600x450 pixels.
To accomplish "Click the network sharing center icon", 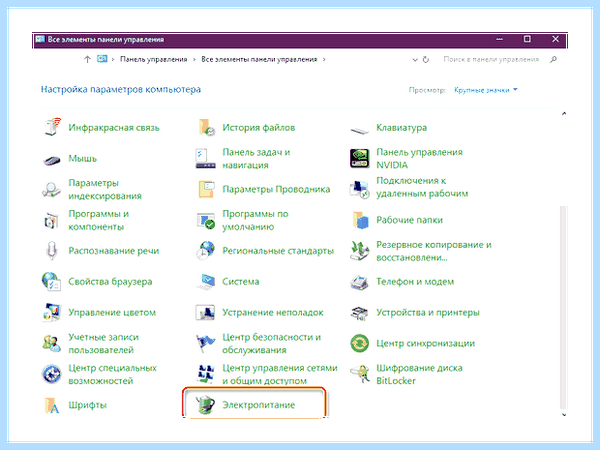I will pyautogui.click(x=206, y=374).
